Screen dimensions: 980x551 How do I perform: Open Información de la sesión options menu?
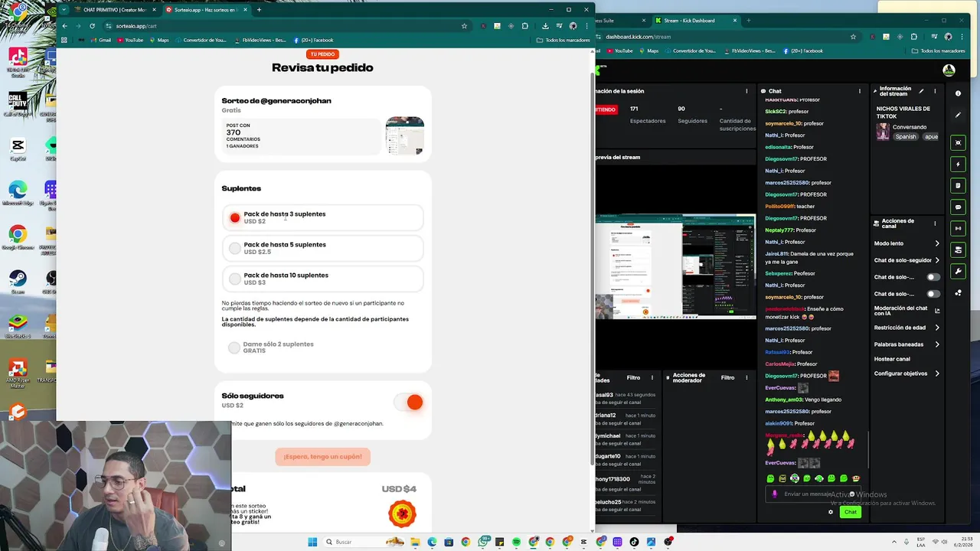pyautogui.click(x=746, y=91)
